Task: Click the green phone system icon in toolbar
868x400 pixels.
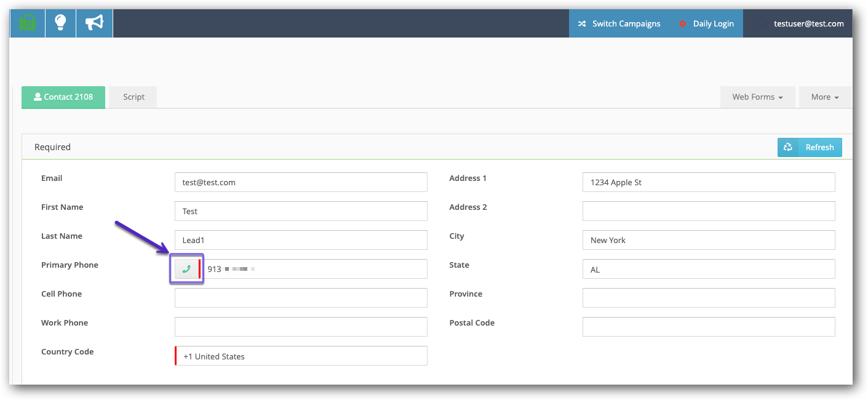Action: tap(27, 23)
